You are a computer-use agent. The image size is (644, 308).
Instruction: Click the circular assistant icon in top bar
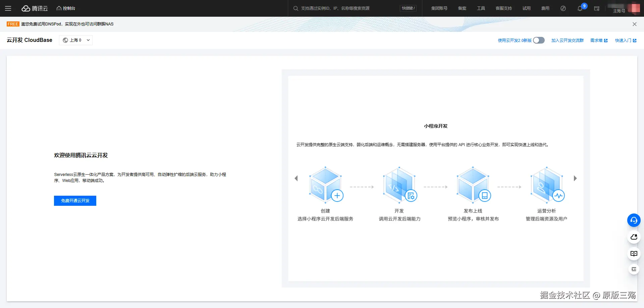563,8
